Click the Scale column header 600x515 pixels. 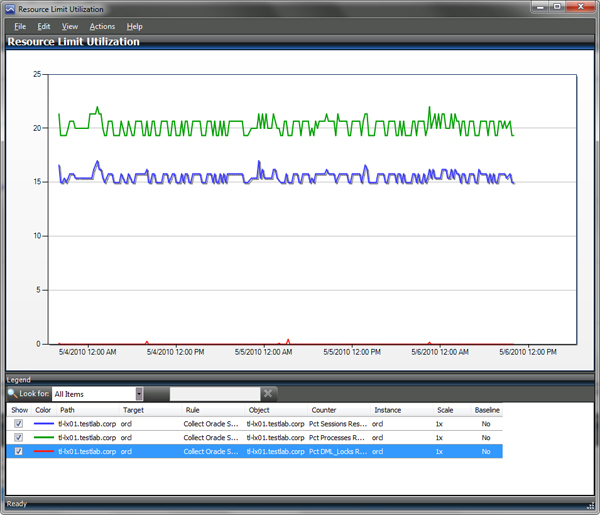coord(445,410)
